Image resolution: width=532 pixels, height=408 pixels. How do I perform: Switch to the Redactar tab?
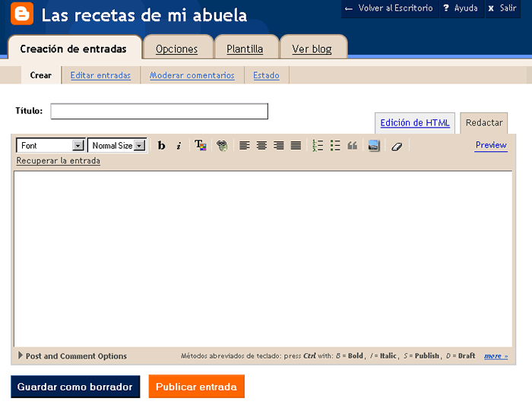click(484, 123)
